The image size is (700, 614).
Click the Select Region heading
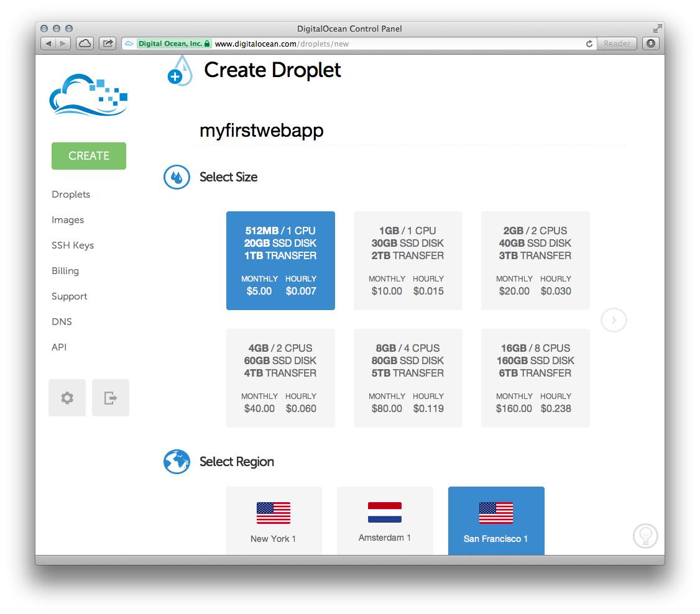[x=237, y=462]
